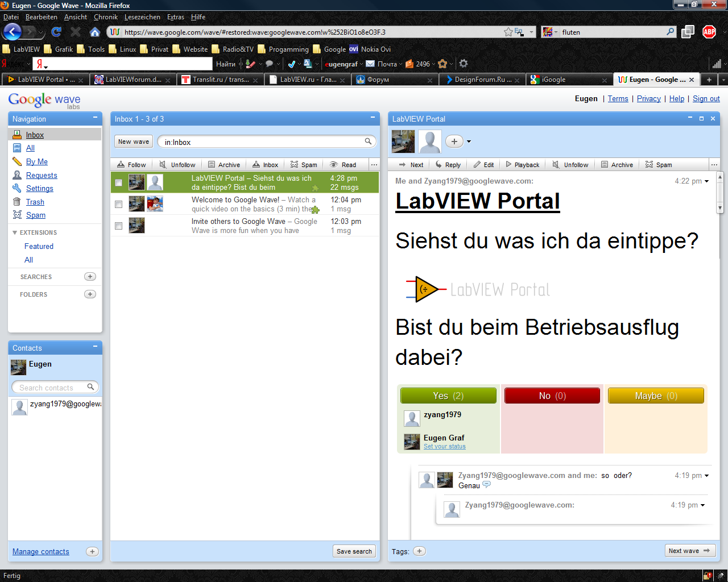Click the wave panel scrollbar down arrow
Screen dimensions: 728x582
pos(720,208)
